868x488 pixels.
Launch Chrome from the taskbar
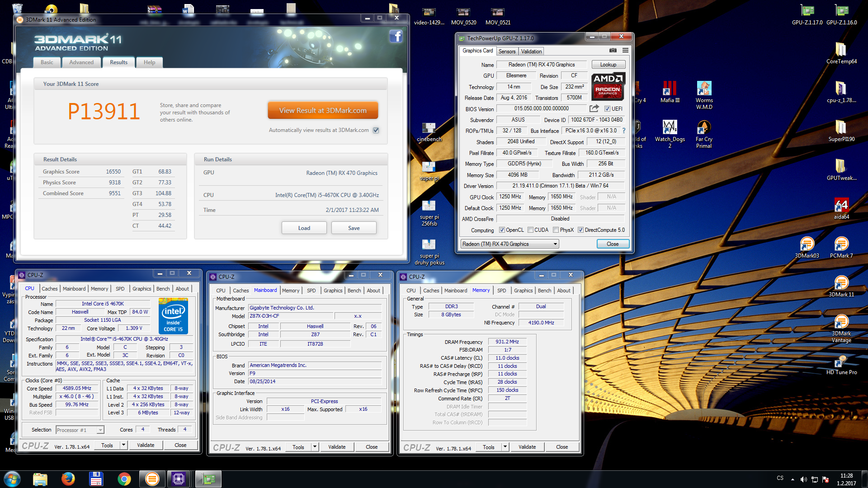click(x=124, y=479)
